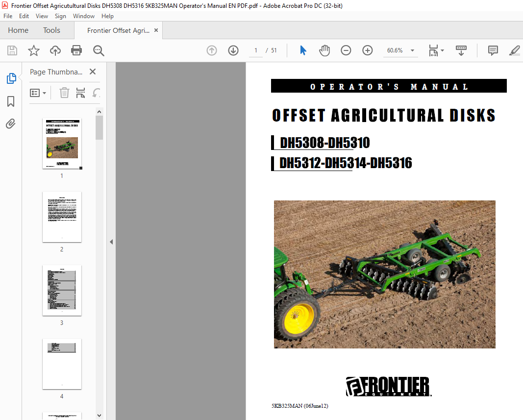Image resolution: width=523 pixels, height=420 pixels.
Task: Open Page Thumbnails sidebar icon
Action: [x=11, y=78]
